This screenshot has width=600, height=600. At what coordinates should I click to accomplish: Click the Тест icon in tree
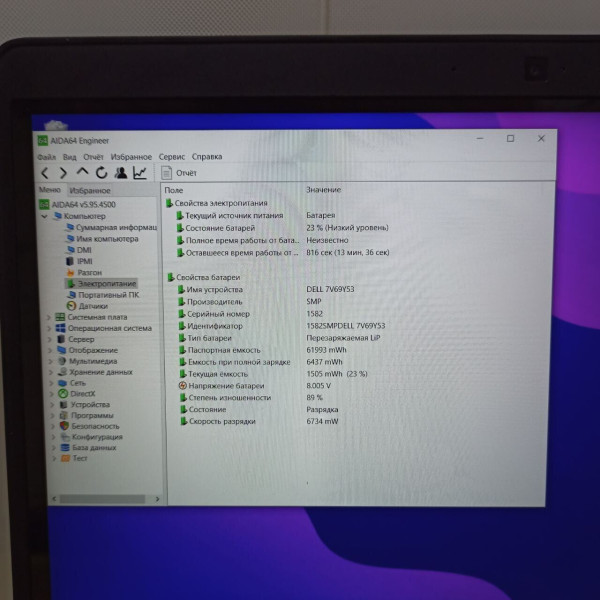pos(65,458)
